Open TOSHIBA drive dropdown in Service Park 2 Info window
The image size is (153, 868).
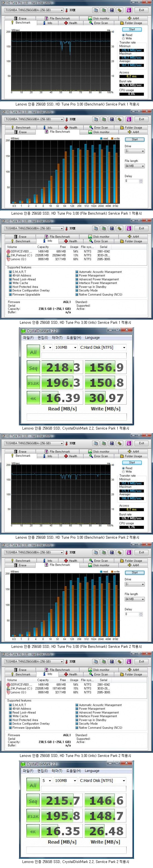tap(34, 662)
